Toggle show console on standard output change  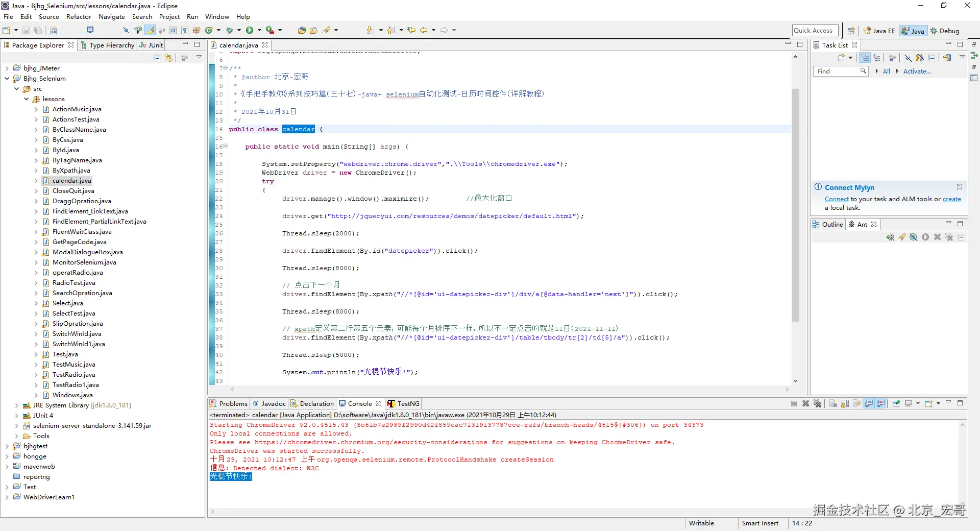coord(869,404)
